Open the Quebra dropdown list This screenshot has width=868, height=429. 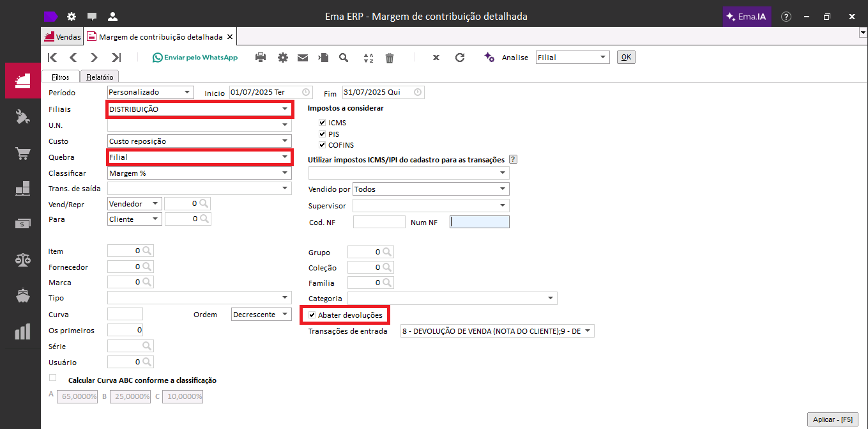click(x=285, y=157)
